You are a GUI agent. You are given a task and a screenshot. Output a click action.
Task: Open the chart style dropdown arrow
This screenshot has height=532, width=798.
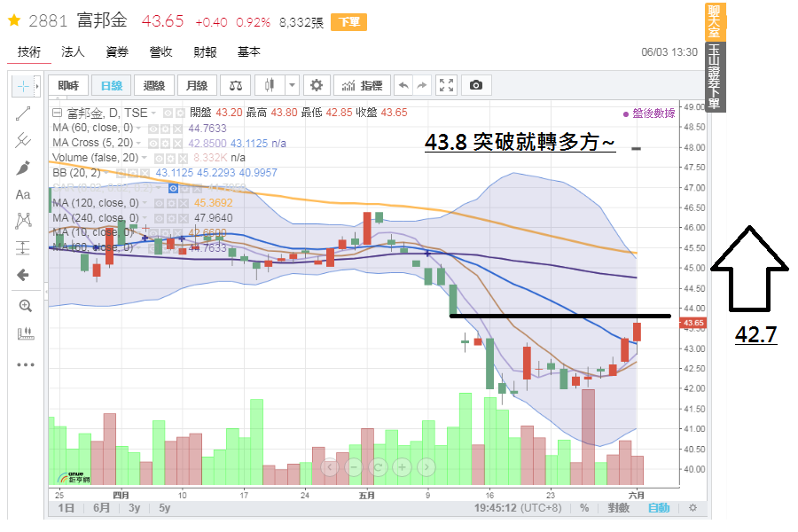(x=292, y=85)
